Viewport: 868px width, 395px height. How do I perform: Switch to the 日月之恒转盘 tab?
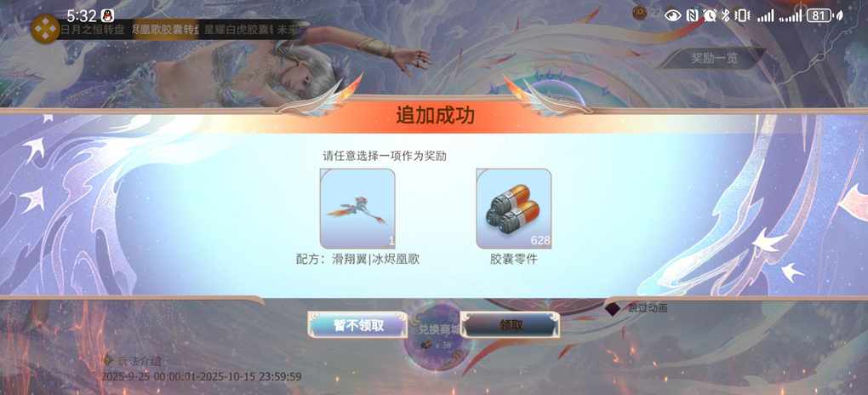tap(92, 29)
